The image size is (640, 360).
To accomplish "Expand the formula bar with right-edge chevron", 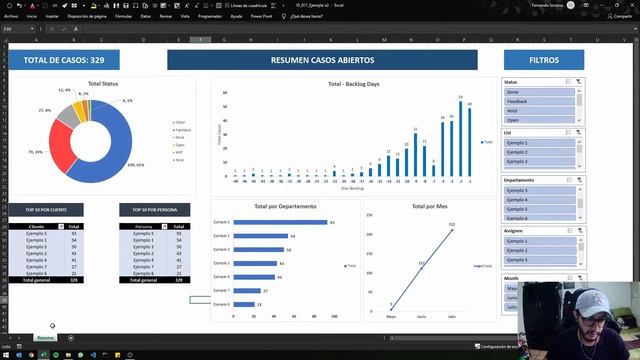I will point(635,29).
